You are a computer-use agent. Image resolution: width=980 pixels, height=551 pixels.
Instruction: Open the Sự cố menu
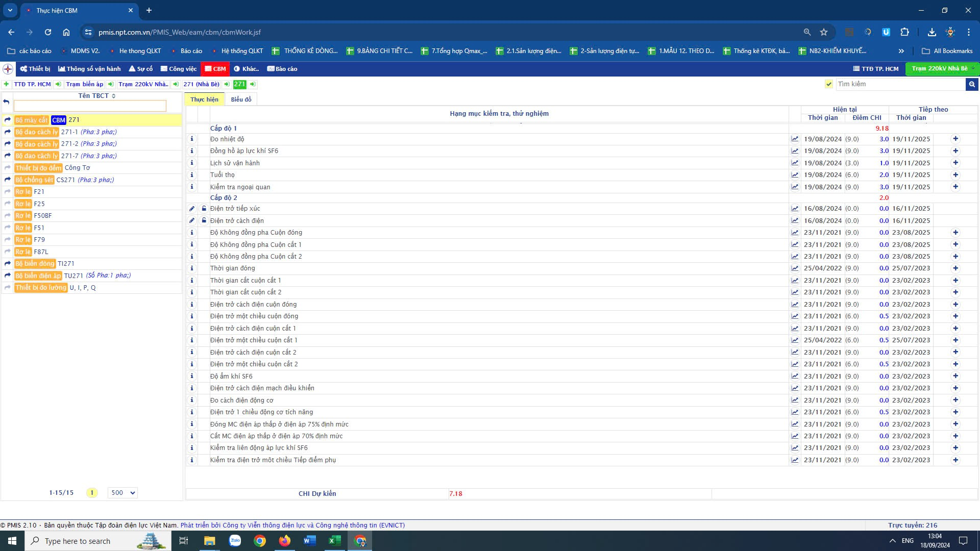pos(141,69)
